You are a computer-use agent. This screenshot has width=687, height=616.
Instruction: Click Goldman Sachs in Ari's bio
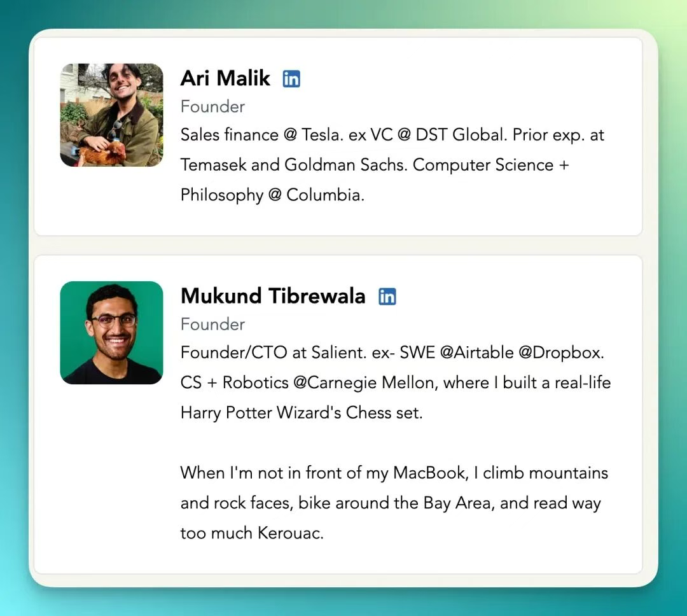pyautogui.click(x=345, y=165)
